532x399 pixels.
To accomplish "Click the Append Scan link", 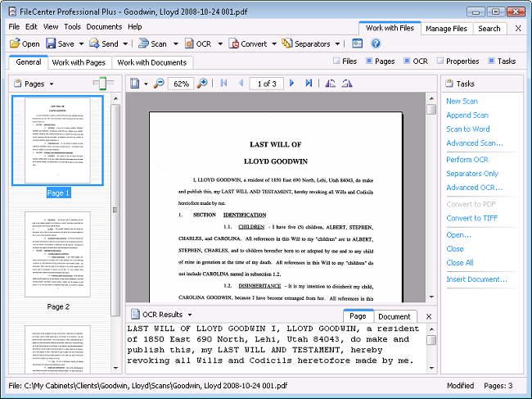I will (x=467, y=116).
